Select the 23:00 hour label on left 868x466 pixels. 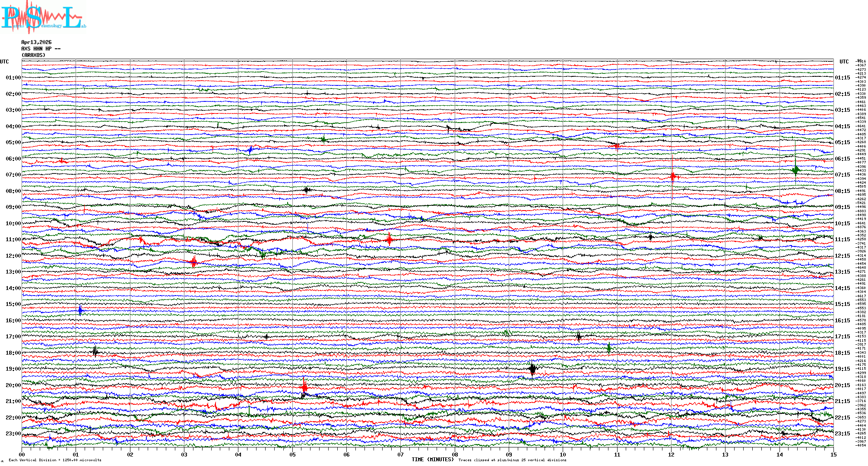[13, 434]
